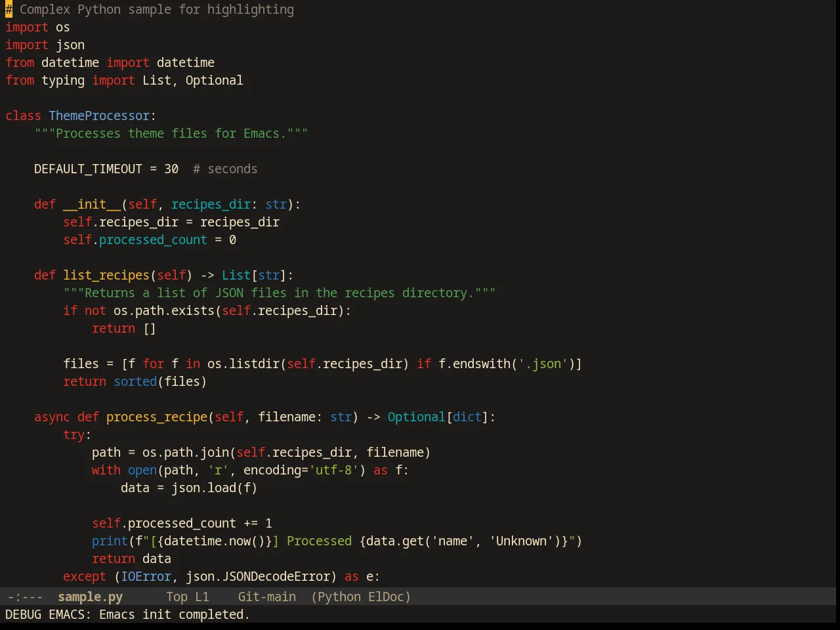Click on IOError exception name
The width and height of the screenshot is (840, 630).
[146, 576]
